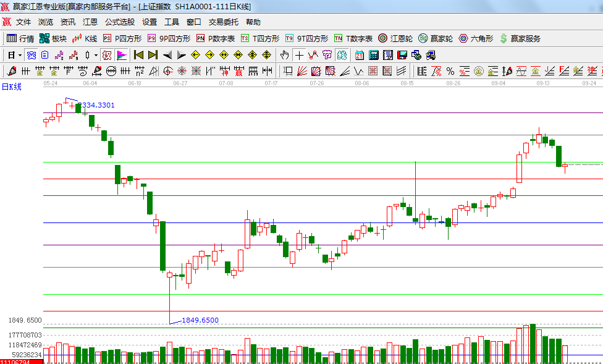The image size is (603, 364).
Task: Open the 江恩轮 Gann wheel tool
Action: tap(395, 38)
